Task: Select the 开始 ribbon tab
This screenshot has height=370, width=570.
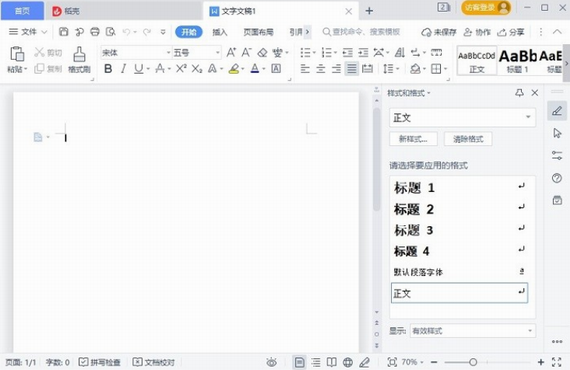Action: coord(189,32)
